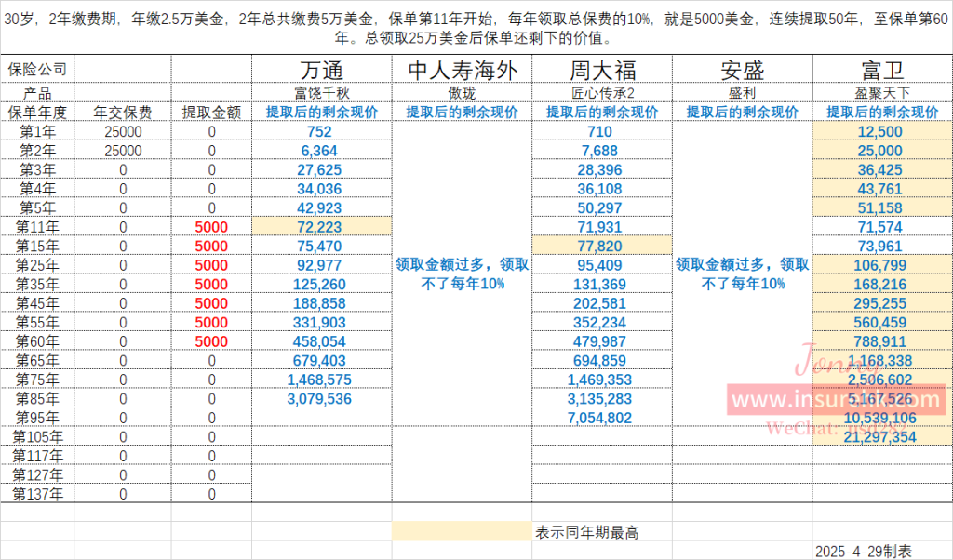Click the highlighted value 72,223
Viewport: 953px width, 560px height.
319,227
